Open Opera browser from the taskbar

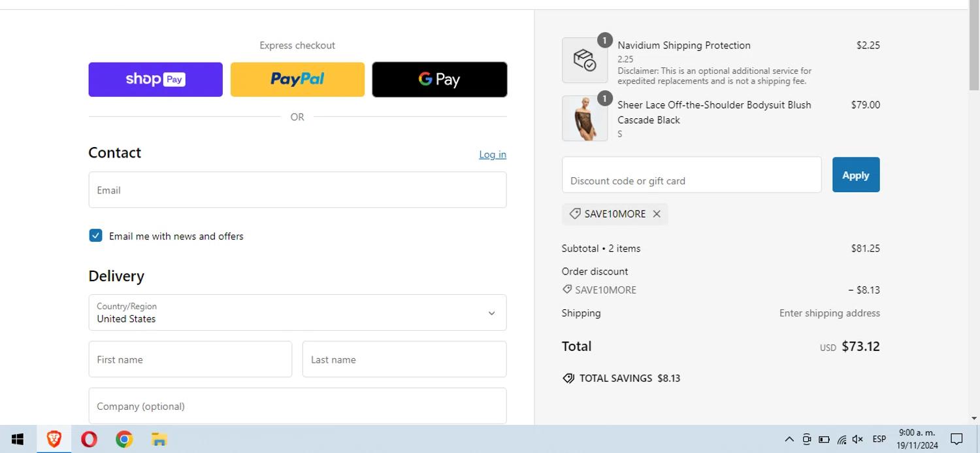pyautogui.click(x=89, y=439)
